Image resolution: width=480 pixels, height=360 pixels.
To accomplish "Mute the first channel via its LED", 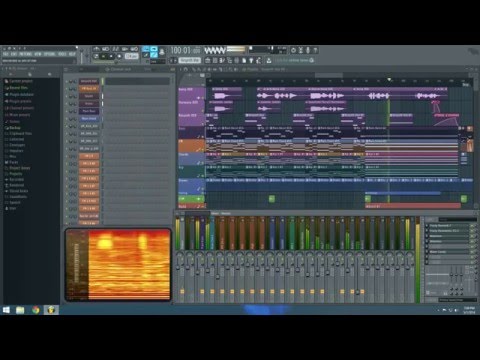I will coord(66,81).
